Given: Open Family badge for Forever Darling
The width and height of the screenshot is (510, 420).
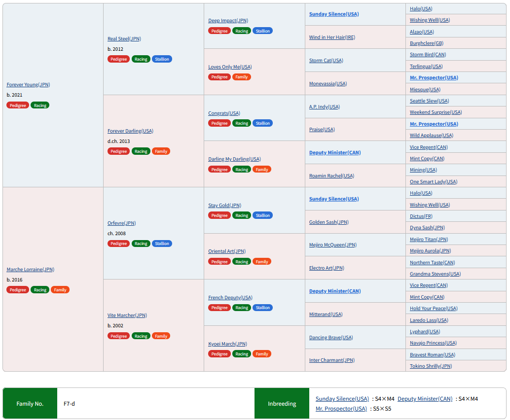Looking at the screenshot, I should (x=161, y=151).
